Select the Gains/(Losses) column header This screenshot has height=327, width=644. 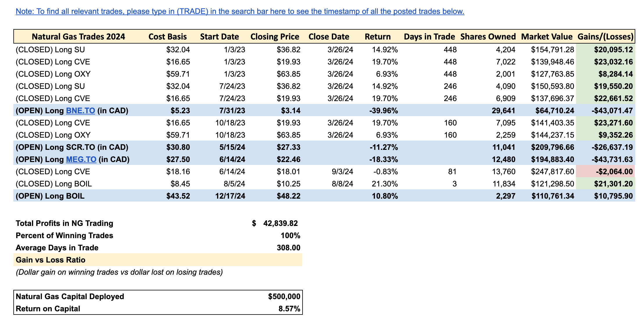[605, 37]
